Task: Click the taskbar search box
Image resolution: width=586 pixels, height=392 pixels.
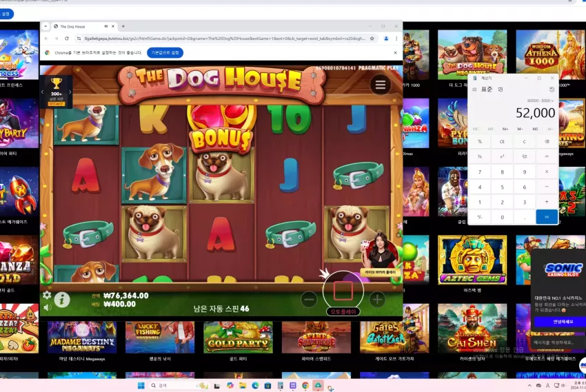Action: tap(179, 385)
